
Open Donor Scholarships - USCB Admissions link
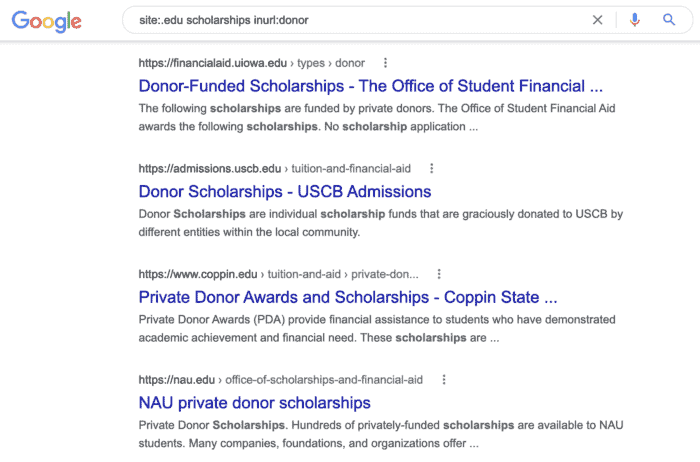tap(285, 191)
